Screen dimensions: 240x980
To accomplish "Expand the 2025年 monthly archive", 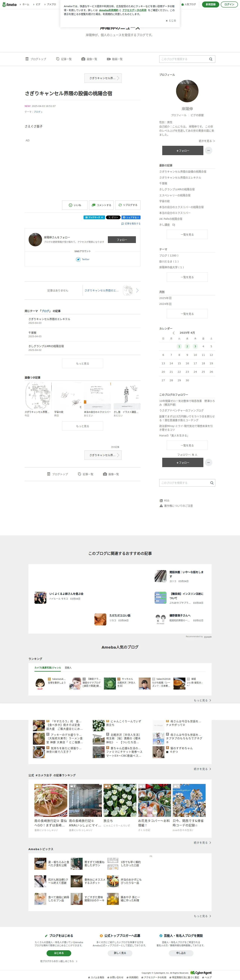I will pyautogui.click(x=165, y=298).
